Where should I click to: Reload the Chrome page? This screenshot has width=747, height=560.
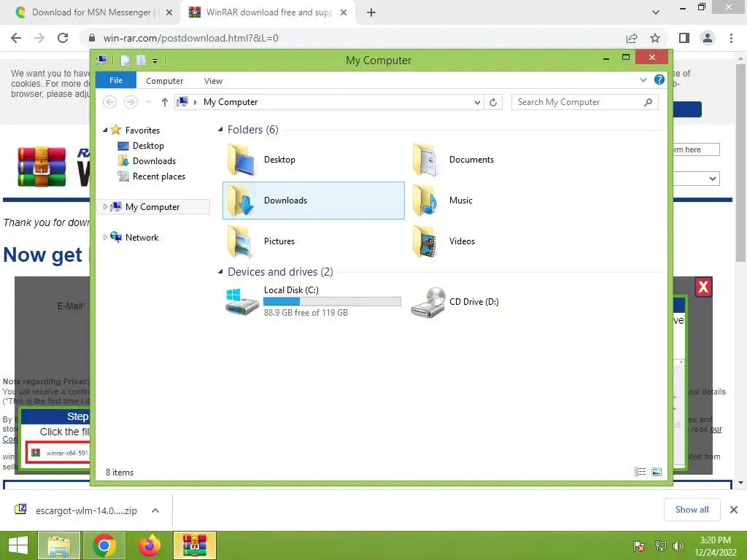[63, 38]
